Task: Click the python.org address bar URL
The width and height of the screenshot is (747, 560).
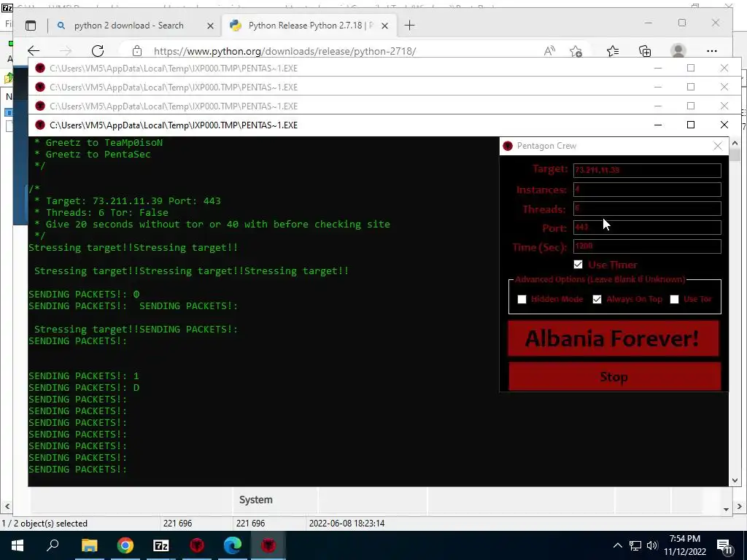Action: 285,51
